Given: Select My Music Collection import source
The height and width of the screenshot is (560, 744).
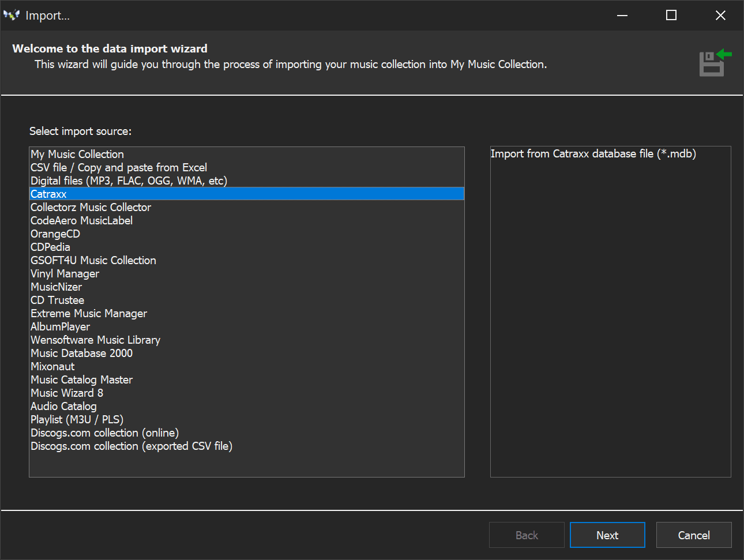Looking at the screenshot, I should [x=77, y=154].
